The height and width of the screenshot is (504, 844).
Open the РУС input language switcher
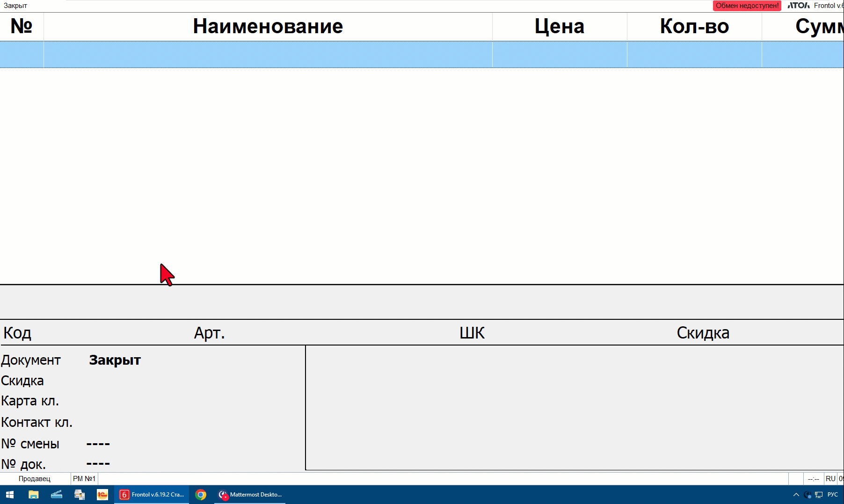tap(833, 495)
